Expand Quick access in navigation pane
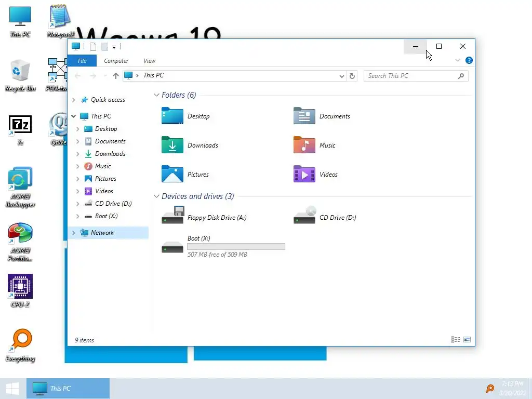The image size is (532, 399). pos(74,100)
